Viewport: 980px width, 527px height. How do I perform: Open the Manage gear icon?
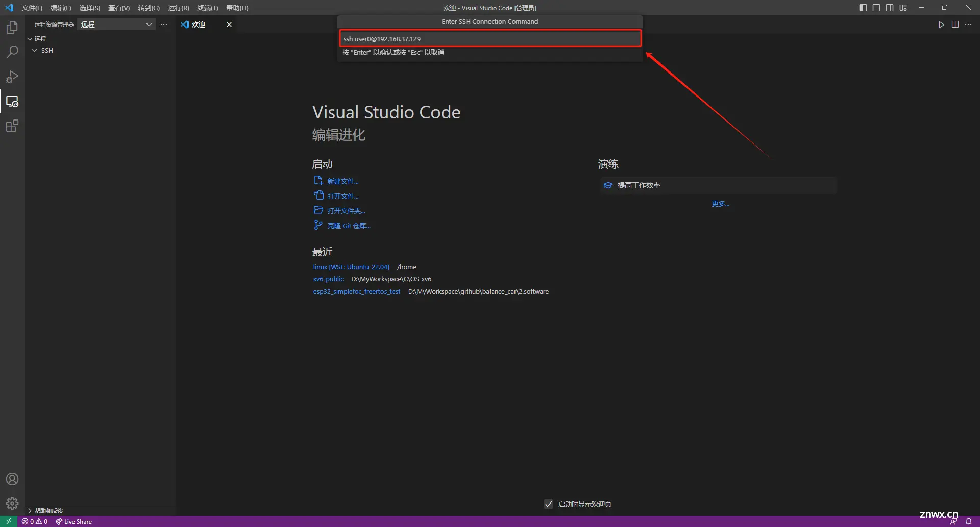(12, 504)
